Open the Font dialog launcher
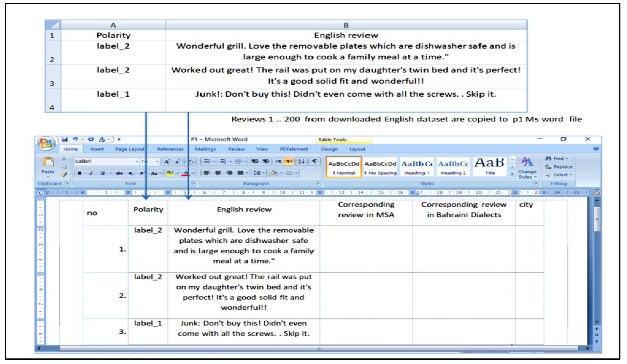The height and width of the screenshot is (364, 627). tap(193, 183)
